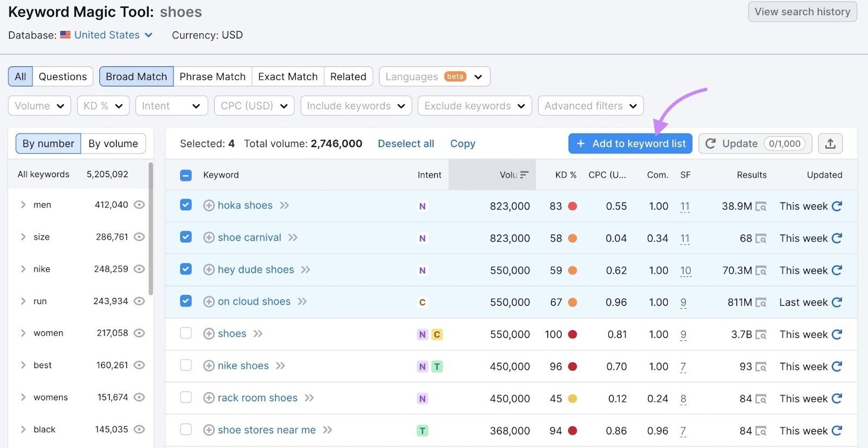Select the Related tab

(x=348, y=77)
